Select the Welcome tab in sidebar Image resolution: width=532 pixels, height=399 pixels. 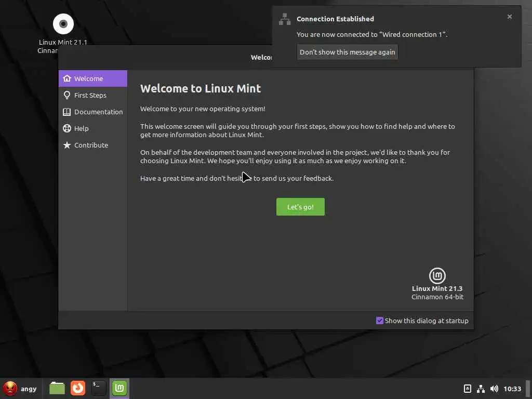tap(93, 78)
